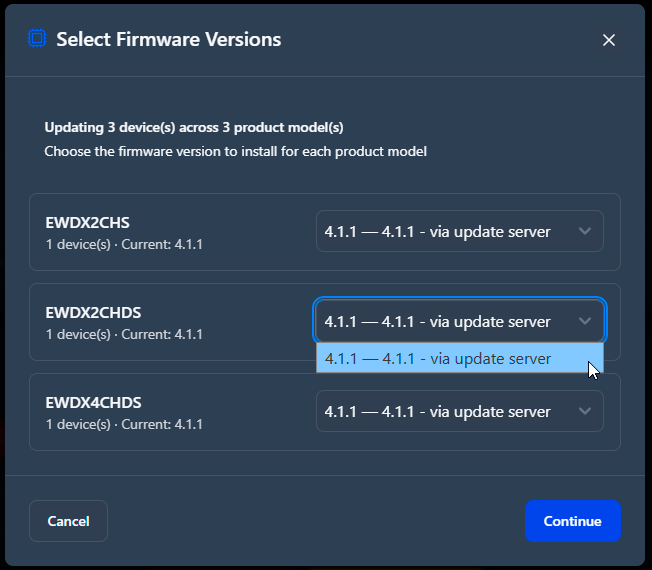The width and height of the screenshot is (652, 570).
Task: Click the device count text under EWDX2CHS
Action: pyautogui.click(x=78, y=244)
